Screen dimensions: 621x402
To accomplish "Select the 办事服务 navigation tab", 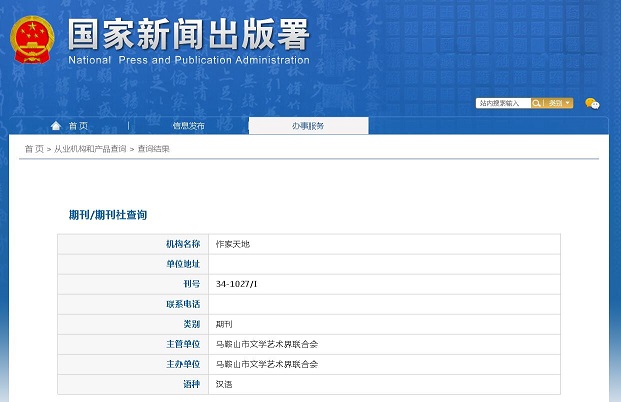I will click(308, 126).
